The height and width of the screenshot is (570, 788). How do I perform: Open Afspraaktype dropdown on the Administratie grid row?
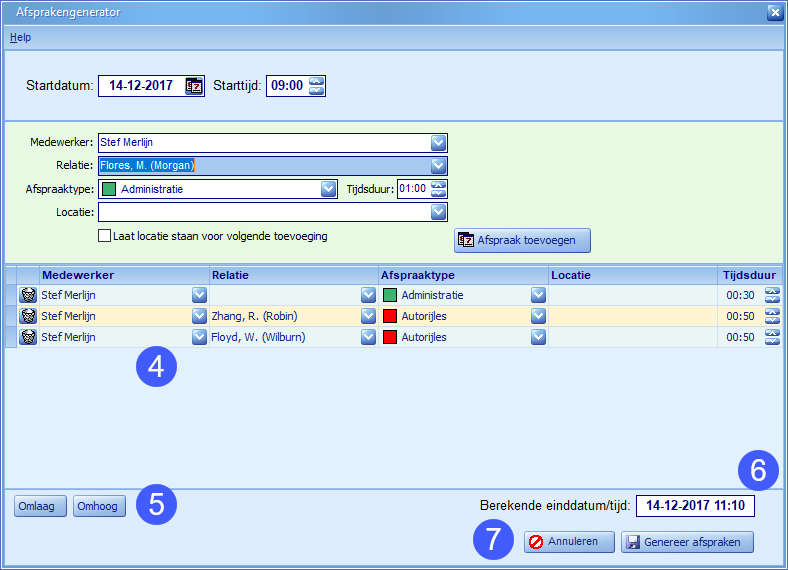coord(538,295)
